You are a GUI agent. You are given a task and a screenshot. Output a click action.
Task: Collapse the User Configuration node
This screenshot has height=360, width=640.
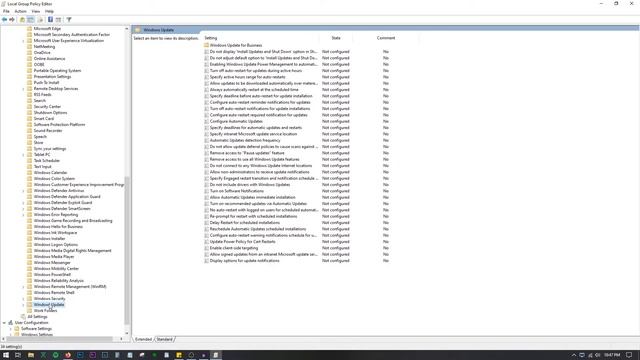[x=4, y=322]
